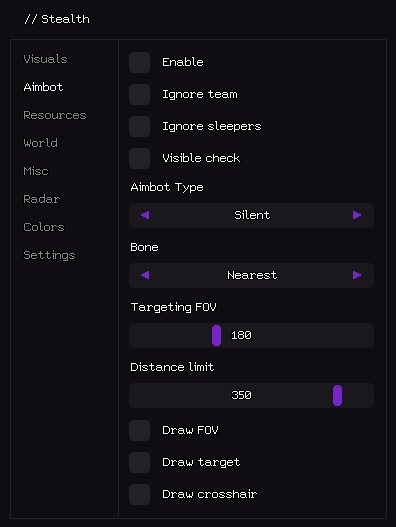Open the Visuals tab
The width and height of the screenshot is (396, 527).
click(x=45, y=59)
